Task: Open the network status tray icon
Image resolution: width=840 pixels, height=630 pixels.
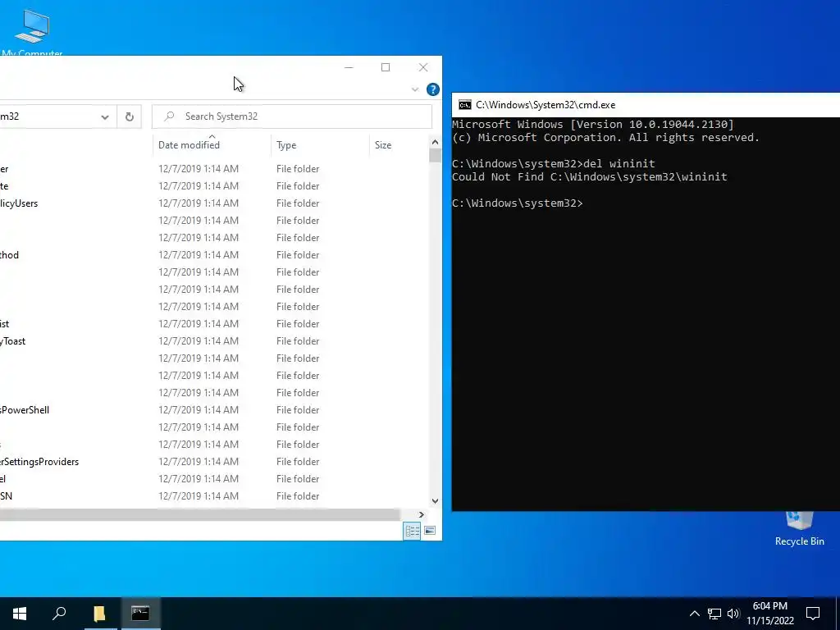Action: point(714,614)
